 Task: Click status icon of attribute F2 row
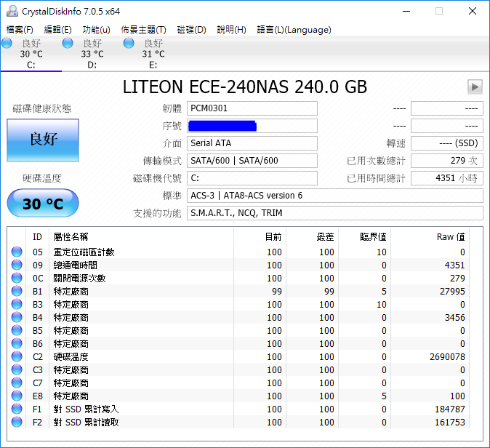17,422
